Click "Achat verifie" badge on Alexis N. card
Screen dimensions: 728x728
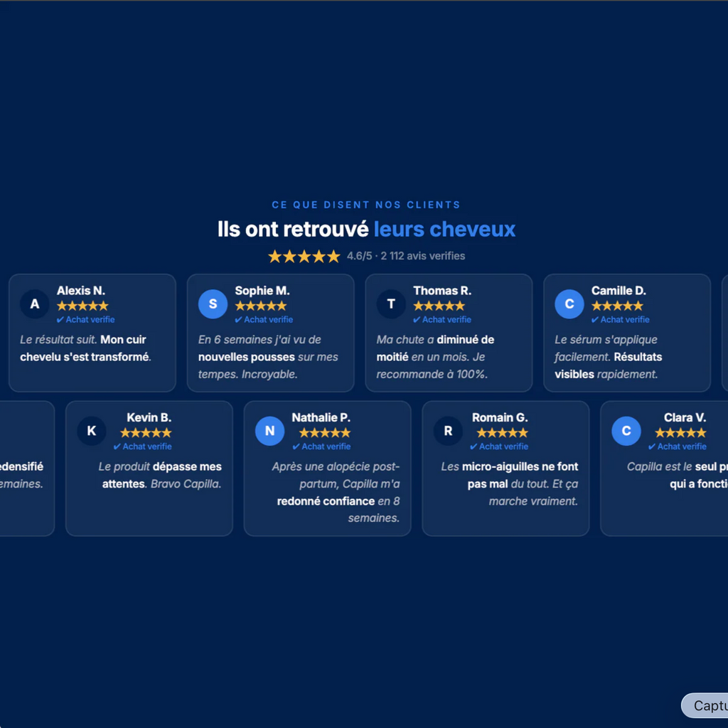click(x=86, y=319)
